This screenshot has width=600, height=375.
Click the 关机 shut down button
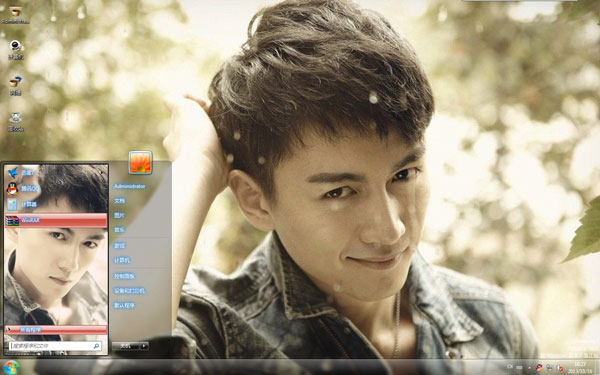coord(126,346)
